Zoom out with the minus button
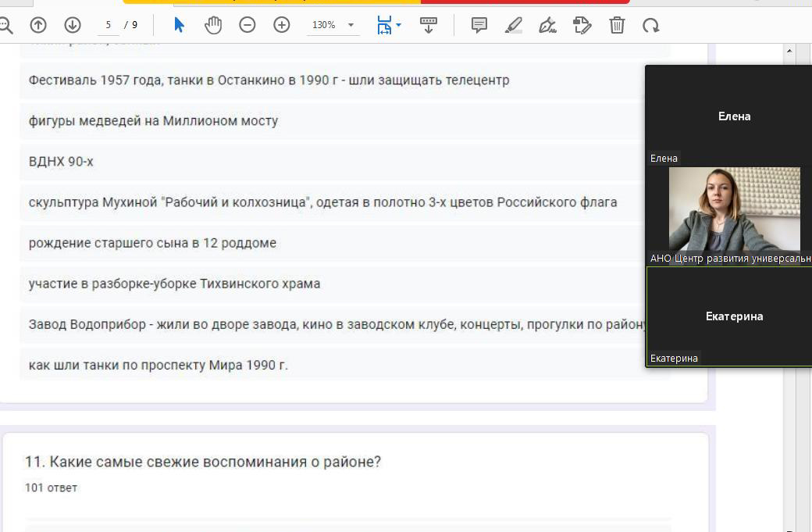The height and width of the screenshot is (532, 812). tap(247, 25)
